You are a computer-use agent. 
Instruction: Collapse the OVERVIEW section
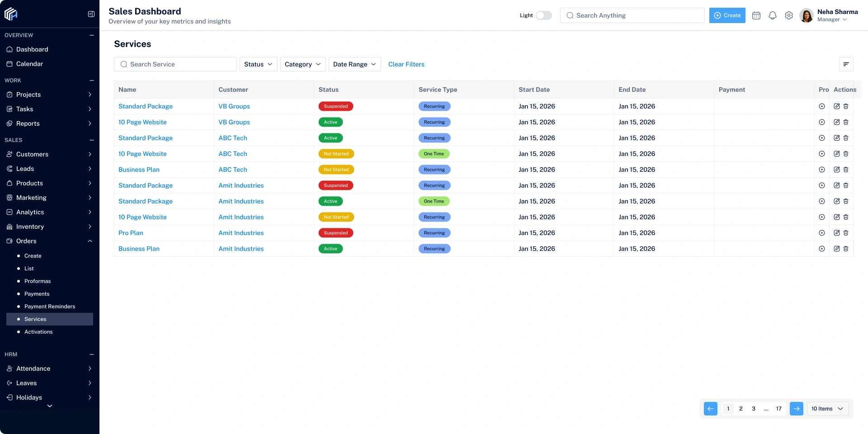pos(92,35)
